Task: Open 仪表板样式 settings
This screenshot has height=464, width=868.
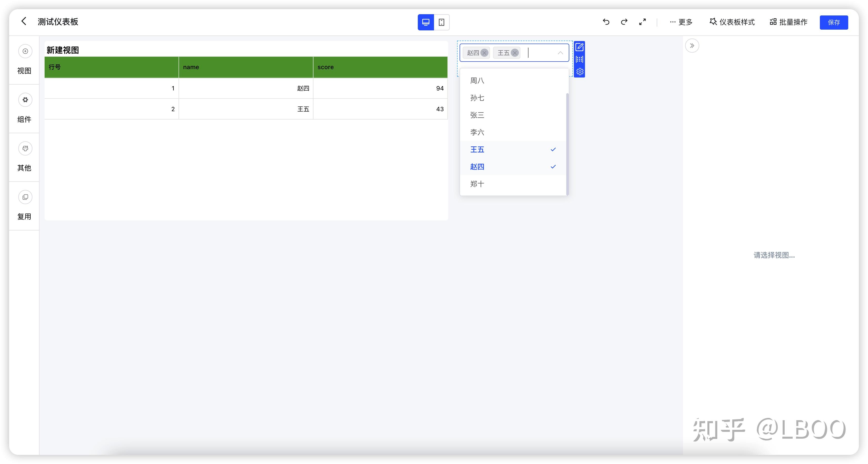Action: click(x=732, y=22)
